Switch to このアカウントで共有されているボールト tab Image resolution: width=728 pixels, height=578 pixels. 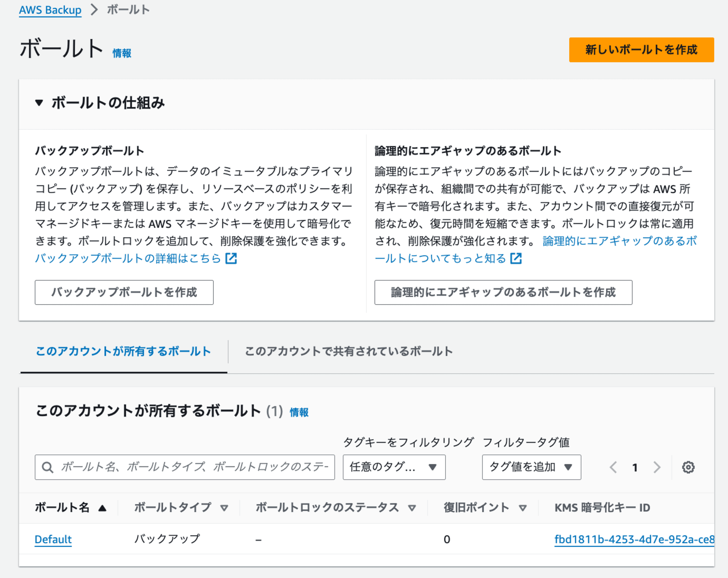[348, 351]
